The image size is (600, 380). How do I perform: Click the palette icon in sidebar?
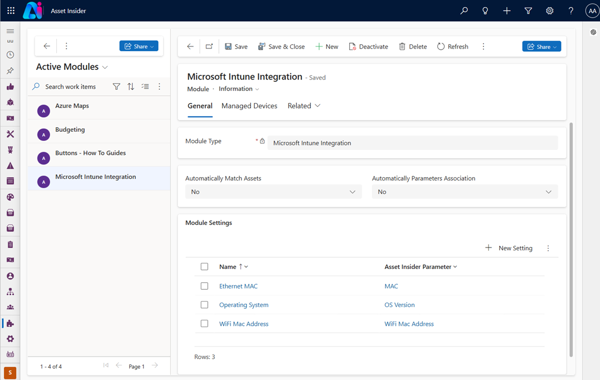point(10,197)
